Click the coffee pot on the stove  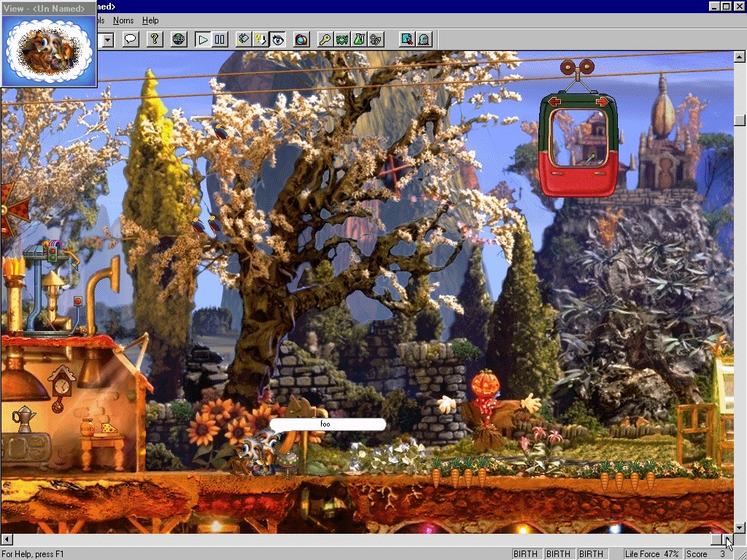pyautogui.click(x=24, y=419)
